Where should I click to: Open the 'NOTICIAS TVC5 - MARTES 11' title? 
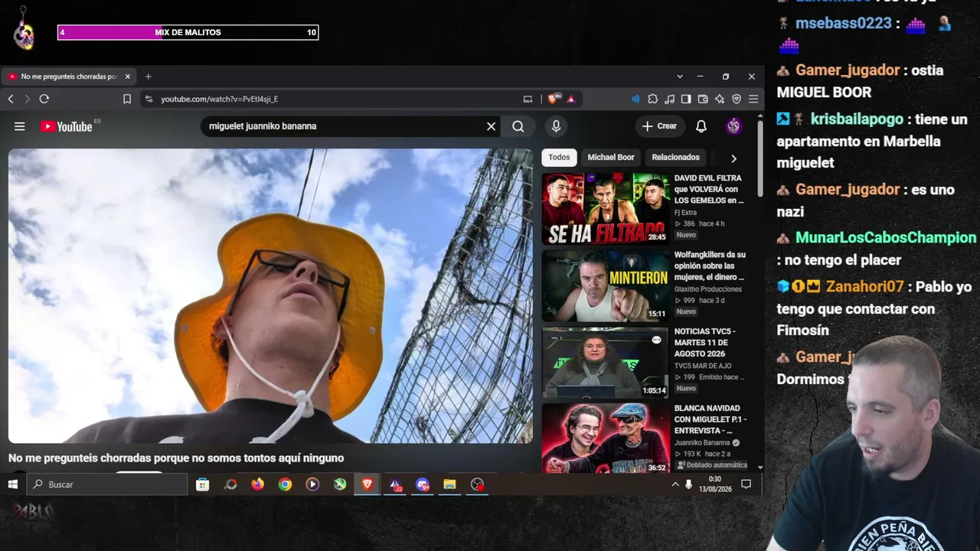(x=705, y=343)
